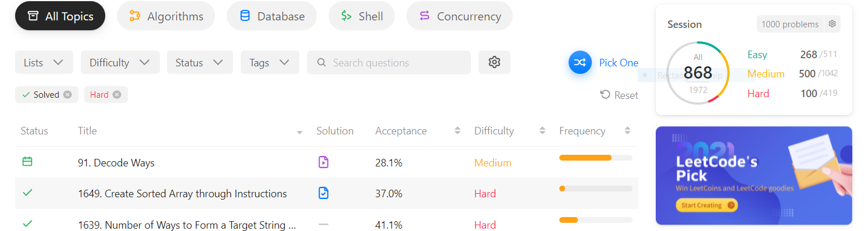Open problem 1649 Create Sorted Array
Screen dimensions: 868x231
[x=182, y=194]
